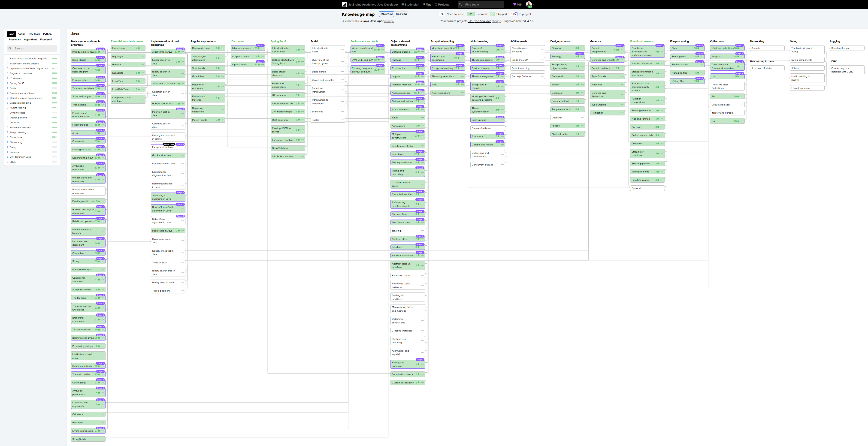This screenshot has width=868, height=446.
Task: Select the Python tab
Action: (x=47, y=34)
